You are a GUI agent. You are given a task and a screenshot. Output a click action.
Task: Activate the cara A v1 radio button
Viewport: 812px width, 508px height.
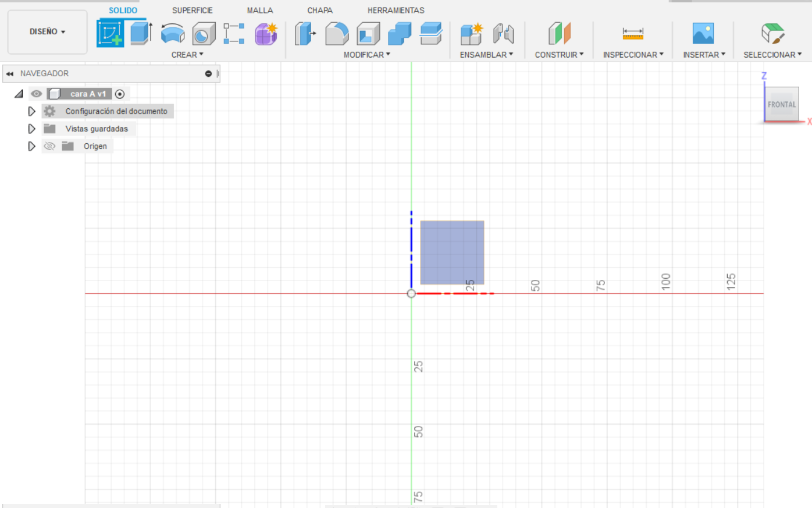(x=120, y=94)
